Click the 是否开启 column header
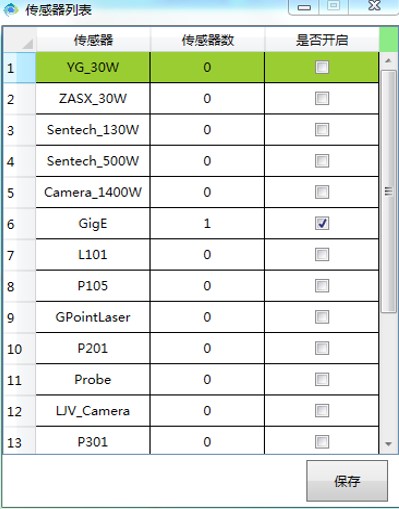This screenshot has height=509, width=399. point(322,40)
